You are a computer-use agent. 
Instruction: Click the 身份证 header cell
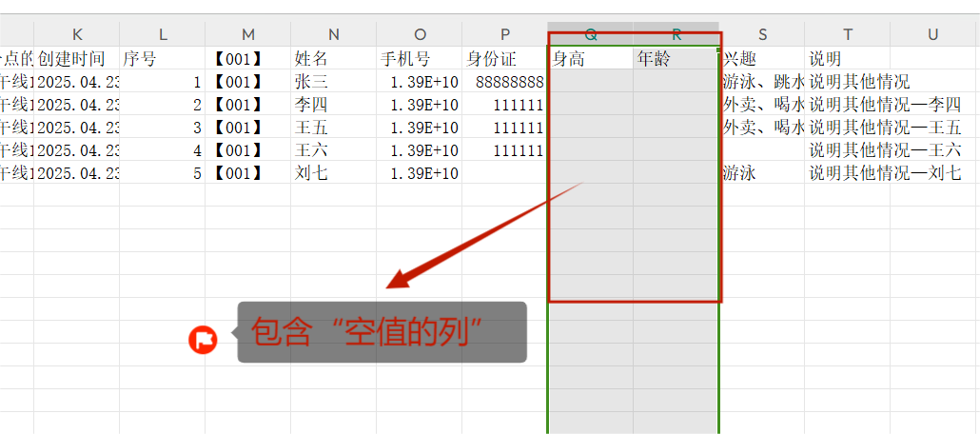pos(505,59)
